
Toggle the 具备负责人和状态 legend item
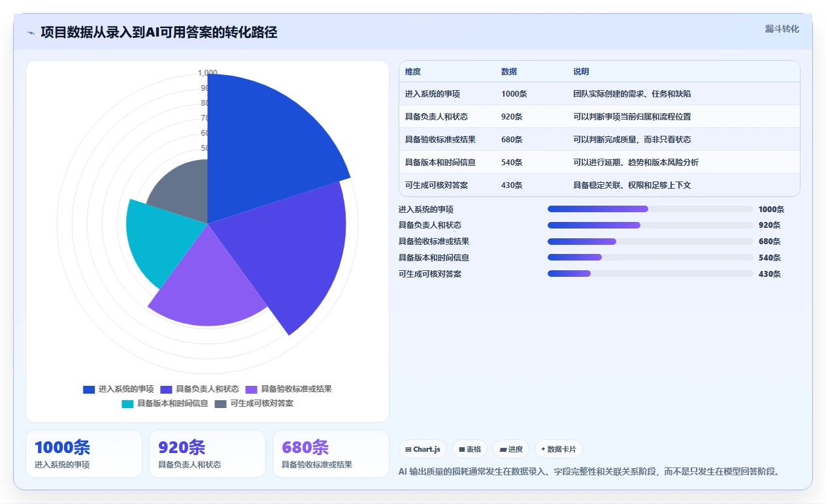tap(199, 389)
